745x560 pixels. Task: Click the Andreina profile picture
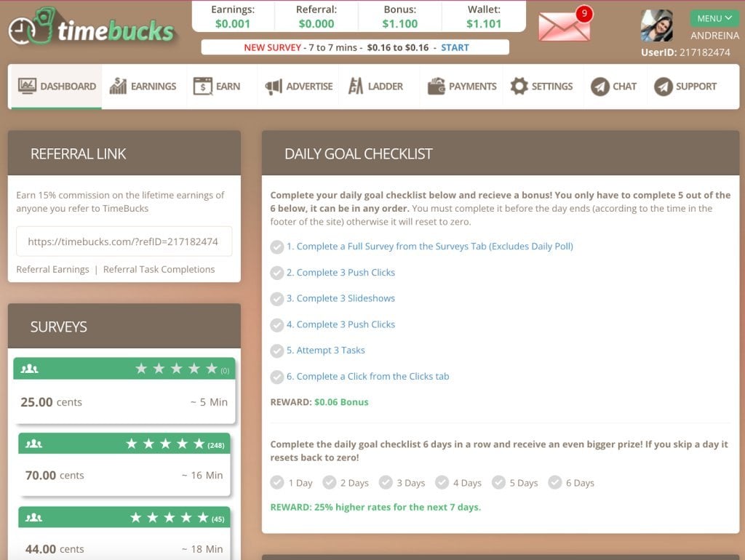[657, 25]
